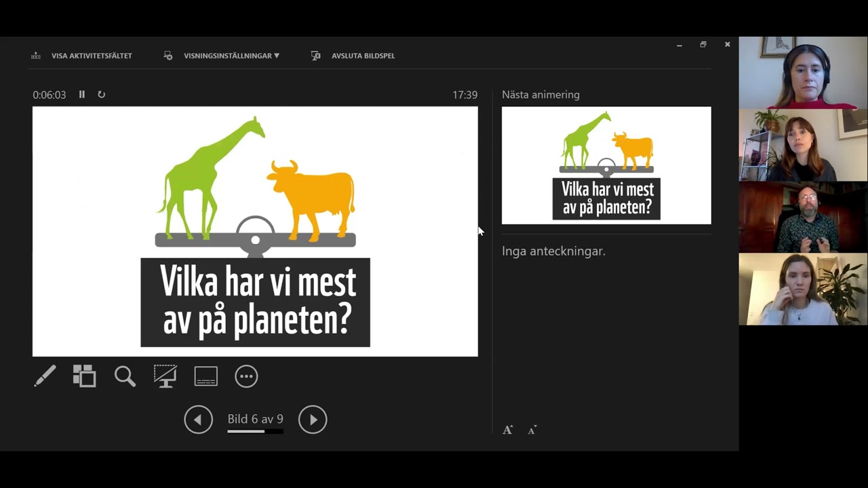868x488 pixels.
Task: Click the Inga anteckningar notes text
Action: coord(553,251)
